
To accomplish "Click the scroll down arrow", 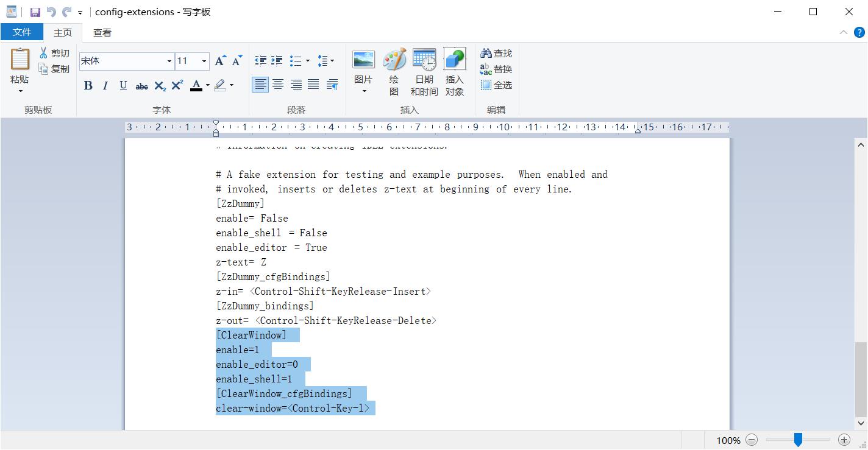I will point(861,423).
